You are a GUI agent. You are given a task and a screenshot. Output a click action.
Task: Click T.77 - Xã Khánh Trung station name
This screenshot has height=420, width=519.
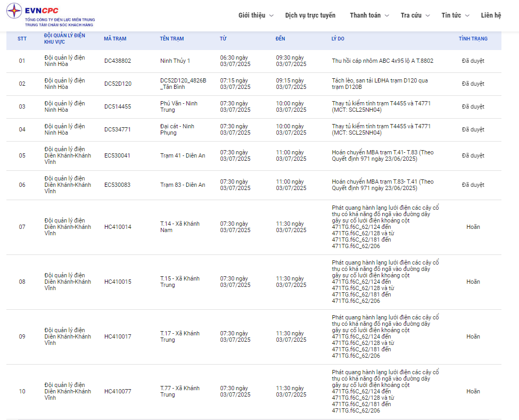(x=180, y=392)
